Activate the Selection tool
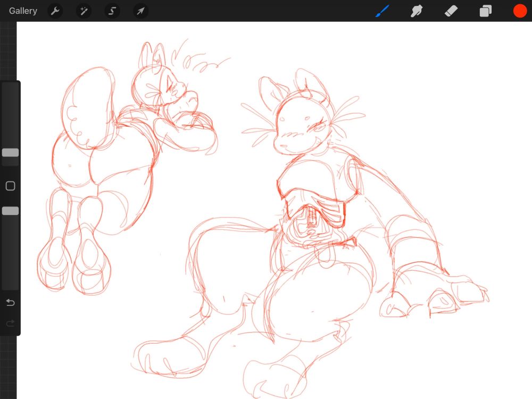Image resolution: width=532 pixels, height=399 pixels. (x=112, y=11)
